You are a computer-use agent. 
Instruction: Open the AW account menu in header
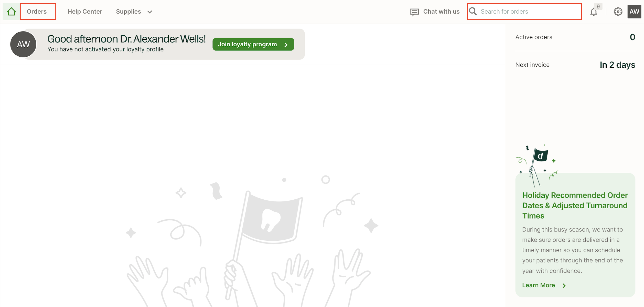pos(634,12)
